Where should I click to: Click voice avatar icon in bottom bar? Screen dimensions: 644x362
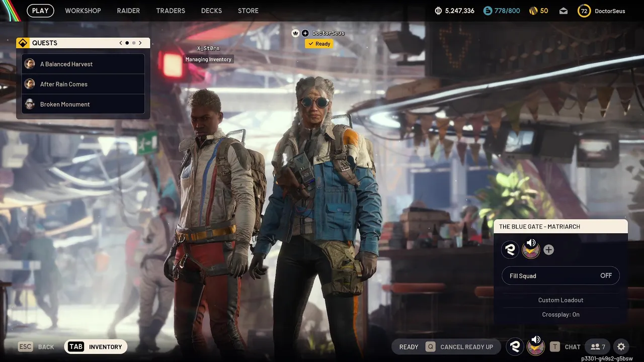pyautogui.click(x=535, y=346)
